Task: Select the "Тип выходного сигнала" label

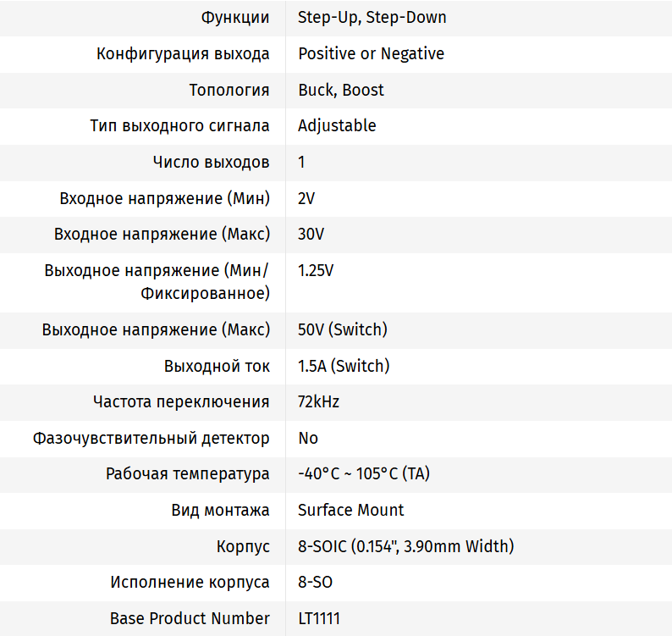Action: 179,126
